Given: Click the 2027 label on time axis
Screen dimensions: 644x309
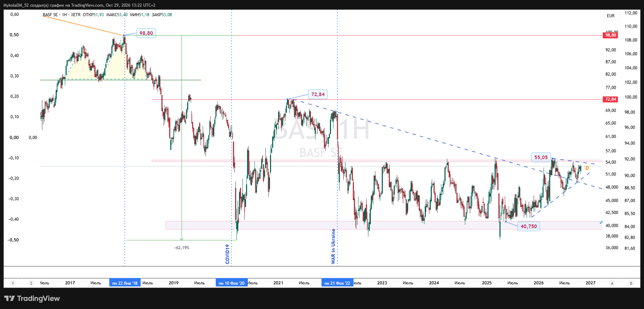Looking at the screenshot, I should (590, 283).
